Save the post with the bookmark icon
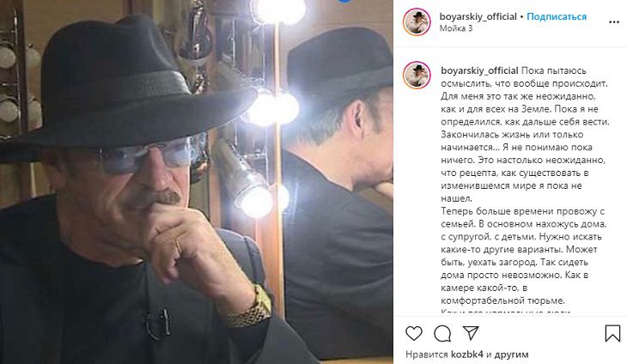627x364 pixels. [612, 332]
